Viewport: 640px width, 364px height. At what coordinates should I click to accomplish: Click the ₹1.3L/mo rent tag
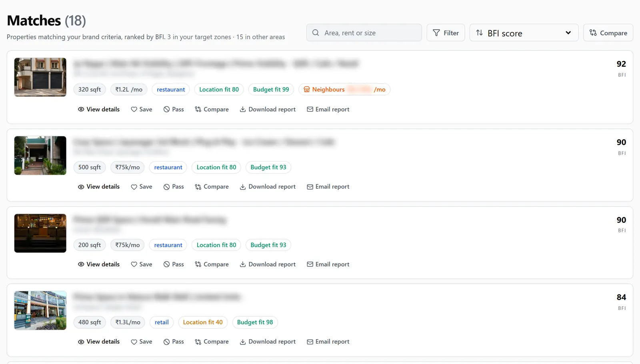point(128,322)
